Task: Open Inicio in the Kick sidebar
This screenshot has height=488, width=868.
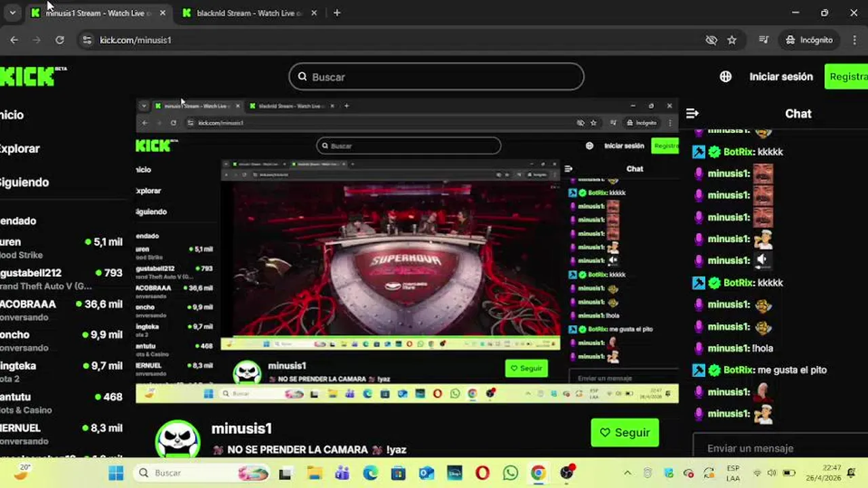Action: (x=12, y=115)
